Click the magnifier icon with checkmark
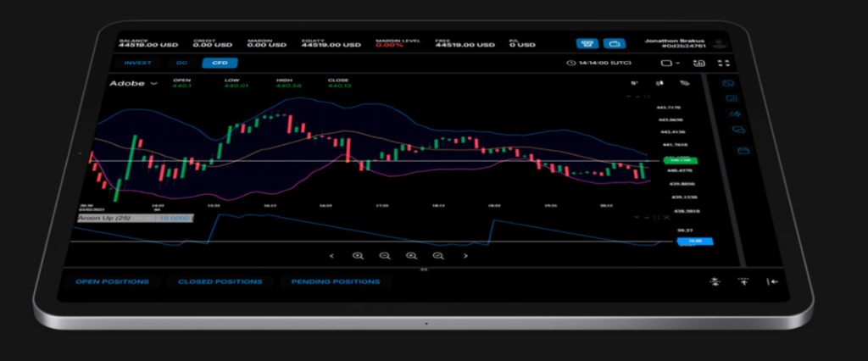The width and height of the screenshot is (868, 361). (438, 256)
